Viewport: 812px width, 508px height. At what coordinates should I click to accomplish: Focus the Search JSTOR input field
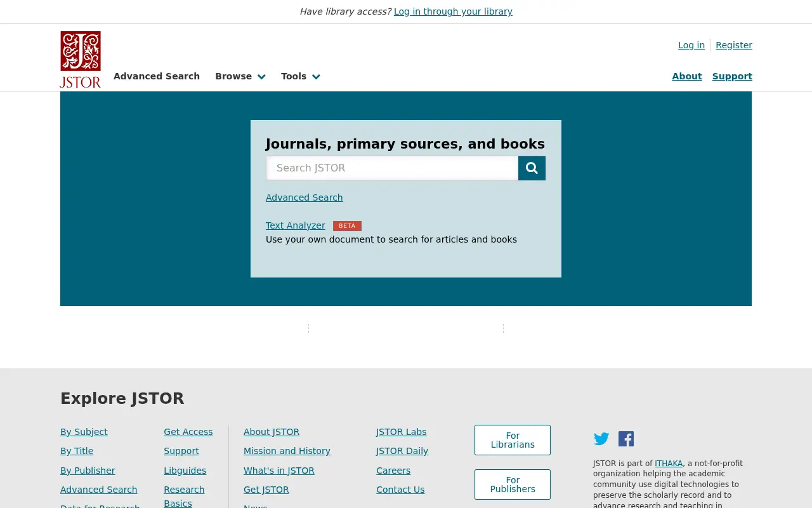click(392, 168)
